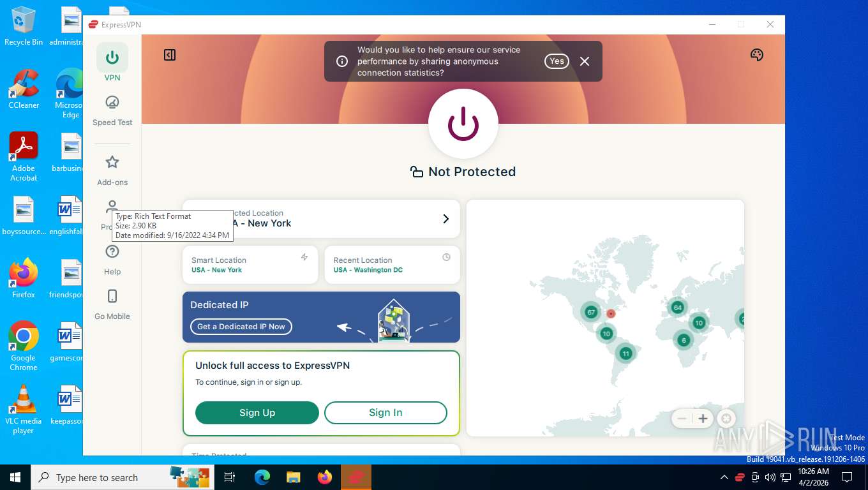Select Google Chrome desktop shortcut

click(x=24, y=346)
